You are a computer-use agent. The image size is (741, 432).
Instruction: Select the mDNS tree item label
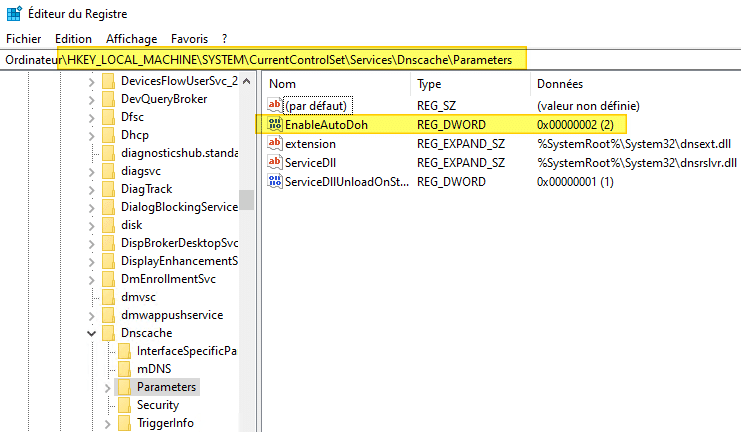point(154,369)
